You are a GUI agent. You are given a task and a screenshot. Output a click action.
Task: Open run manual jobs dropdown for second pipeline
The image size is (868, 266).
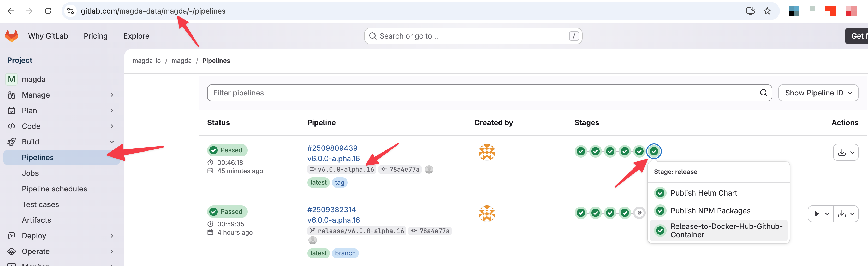click(x=821, y=214)
